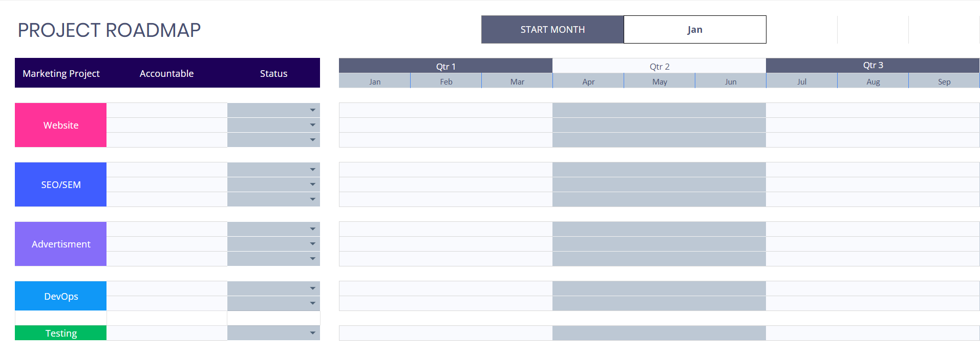Open the third Advertisment status dropdown
The image size is (980, 352).
tap(312, 258)
